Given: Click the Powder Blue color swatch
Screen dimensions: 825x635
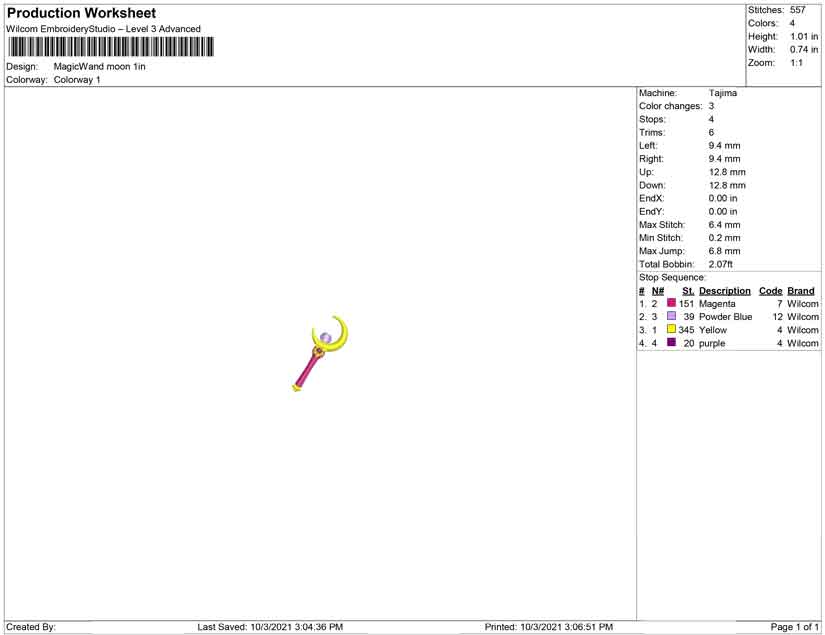Looking at the screenshot, I should pyautogui.click(x=671, y=316).
